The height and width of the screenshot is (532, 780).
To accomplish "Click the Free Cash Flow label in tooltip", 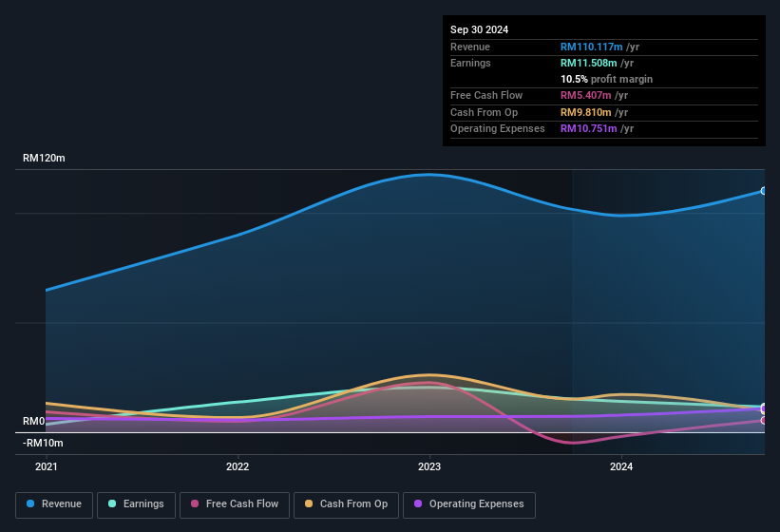I will [x=486, y=95].
